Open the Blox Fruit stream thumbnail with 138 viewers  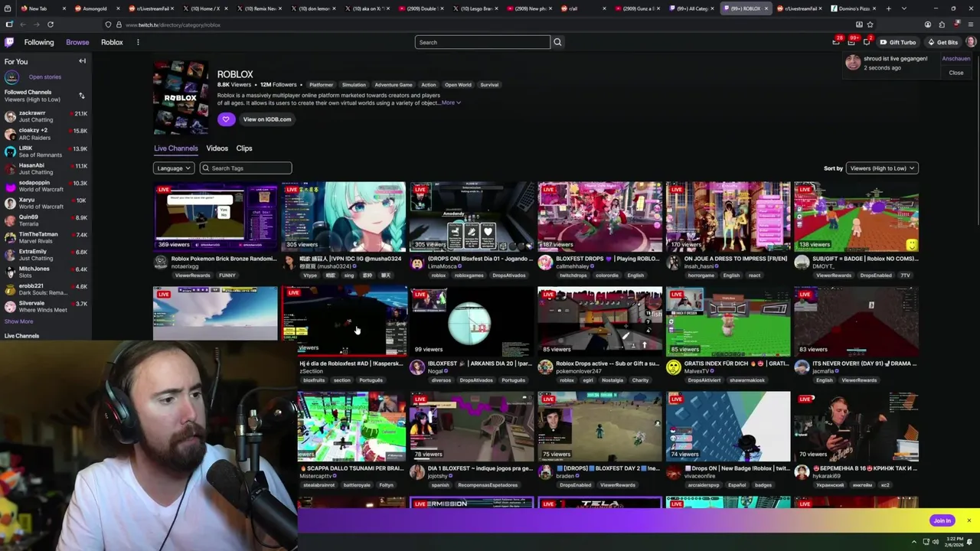(856, 216)
